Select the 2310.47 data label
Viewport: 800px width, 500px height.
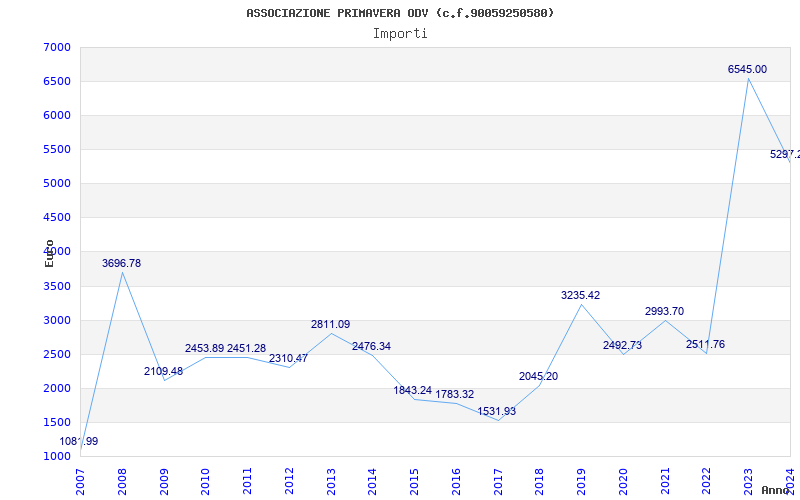point(288,358)
